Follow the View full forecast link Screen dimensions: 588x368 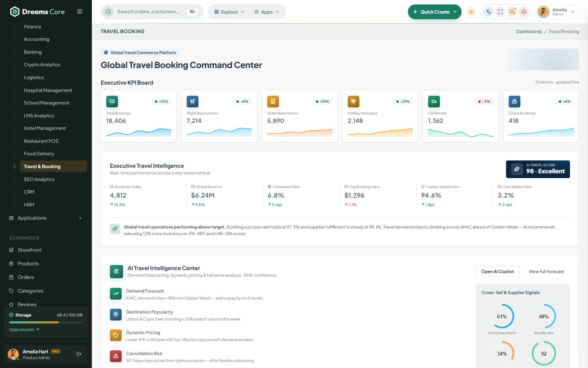(546, 272)
